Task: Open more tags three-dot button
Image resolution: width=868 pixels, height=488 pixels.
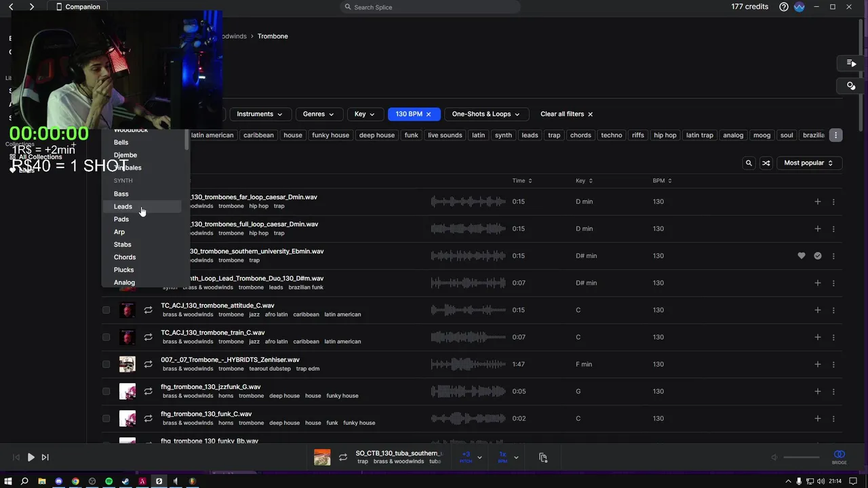Action: 835,135
